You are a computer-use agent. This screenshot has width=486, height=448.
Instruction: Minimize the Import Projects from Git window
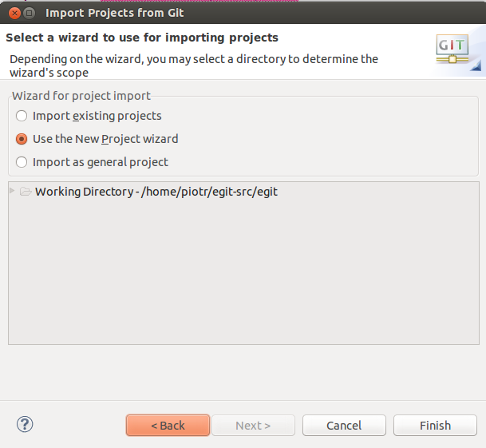pos(30,13)
